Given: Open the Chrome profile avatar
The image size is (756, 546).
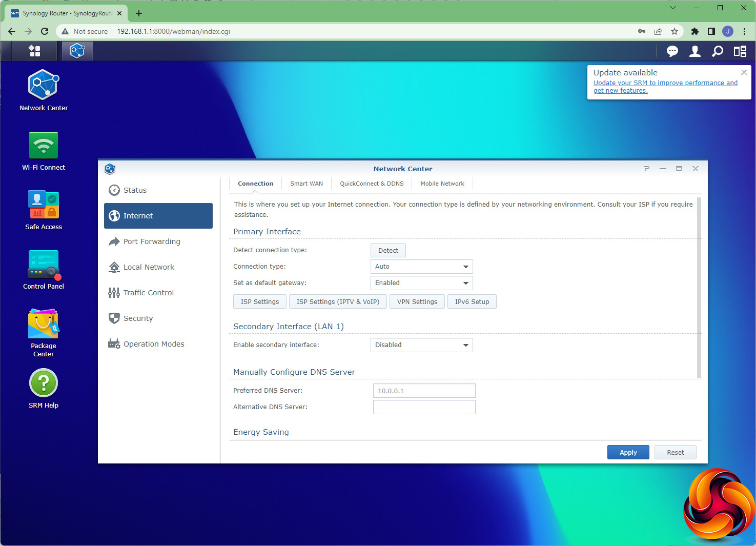Looking at the screenshot, I should 727,31.
